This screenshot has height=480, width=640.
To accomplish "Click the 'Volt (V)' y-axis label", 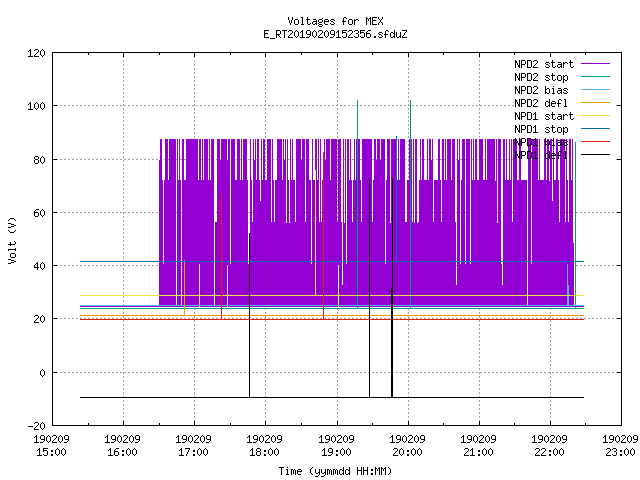I will (12, 240).
